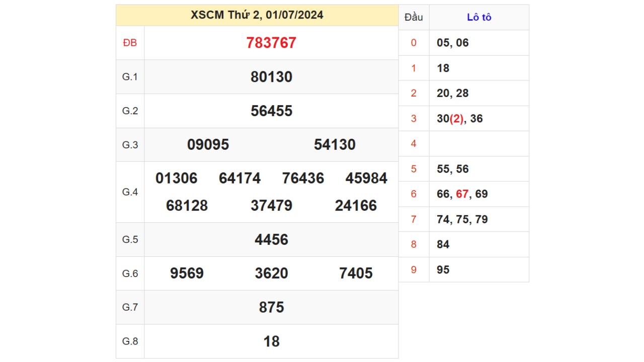Select G.3 number 09095

[208, 145]
